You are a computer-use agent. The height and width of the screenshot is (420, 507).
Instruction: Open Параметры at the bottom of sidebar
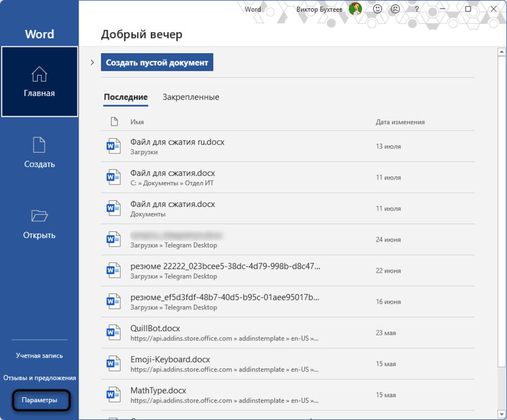(41, 400)
